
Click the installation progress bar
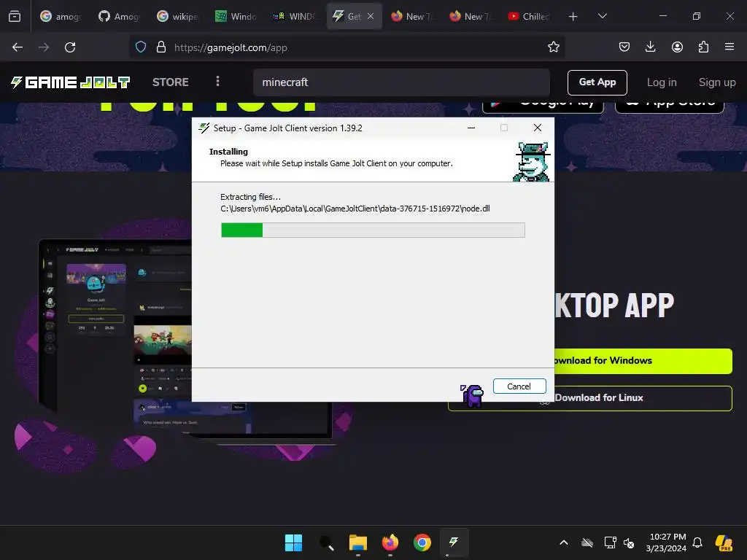click(x=373, y=230)
